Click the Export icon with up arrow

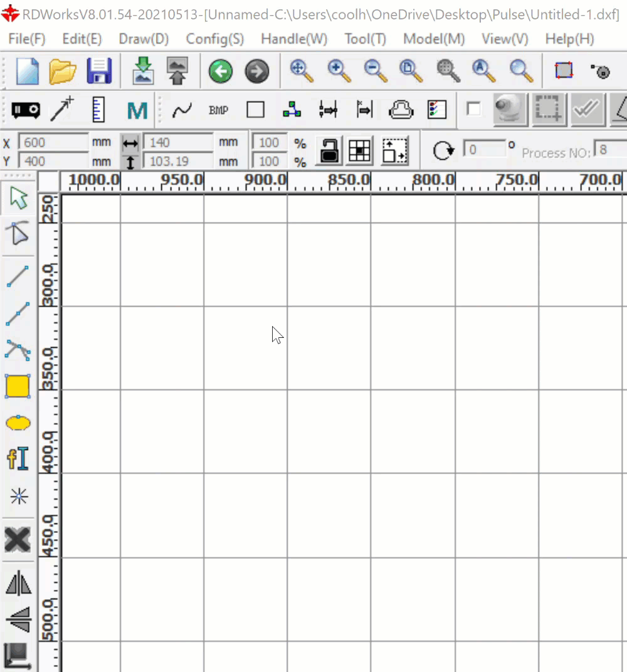177,71
